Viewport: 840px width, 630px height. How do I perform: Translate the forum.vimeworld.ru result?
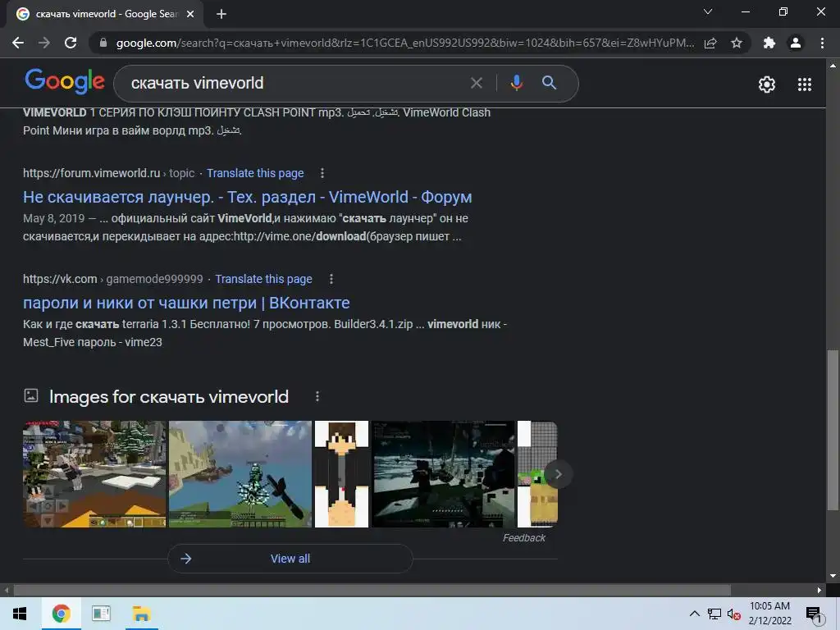tap(255, 173)
